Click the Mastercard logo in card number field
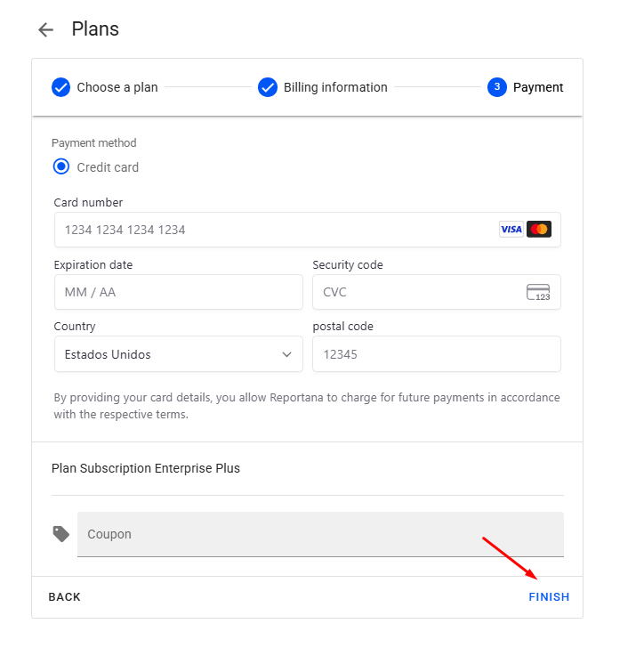Viewport: 644px width, 664px height. point(539,230)
